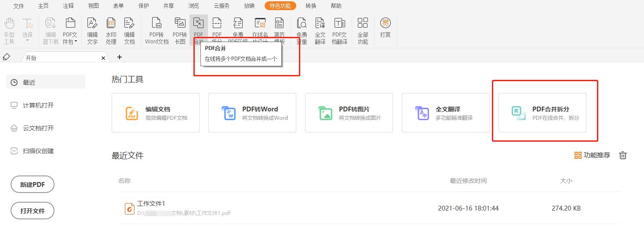Open 免费PDF压缩 tool
This screenshot has width=644, height=236.
238,30
